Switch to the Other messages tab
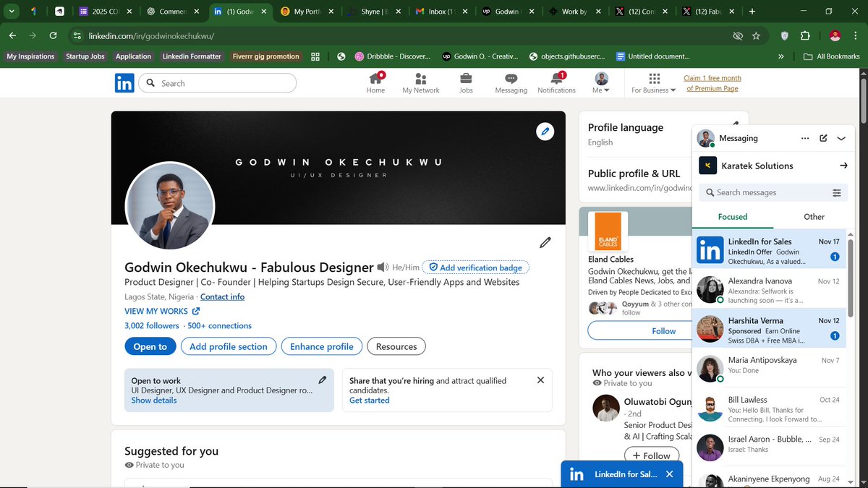The height and width of the screenshot is (488, 868). (813, 216)
